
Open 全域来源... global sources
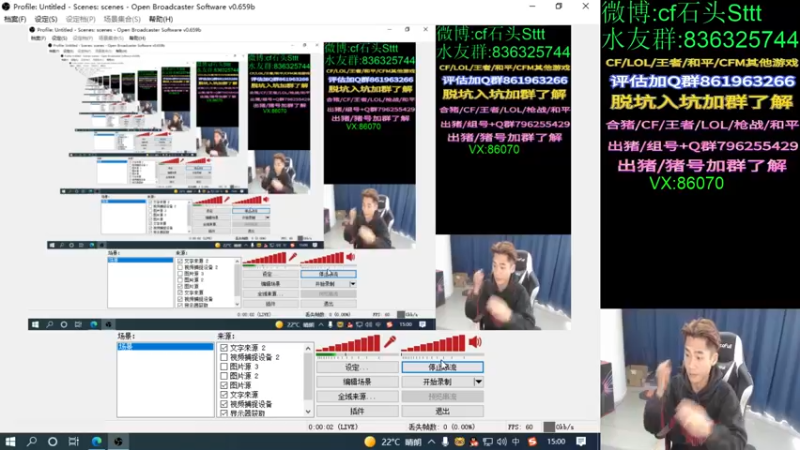(357, 396)
